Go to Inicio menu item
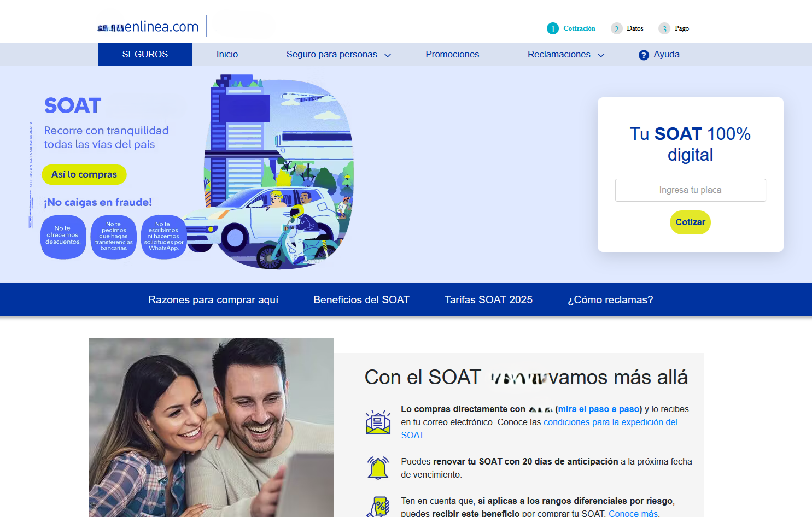The image size is (812, 517). click(x=227, y=55)
